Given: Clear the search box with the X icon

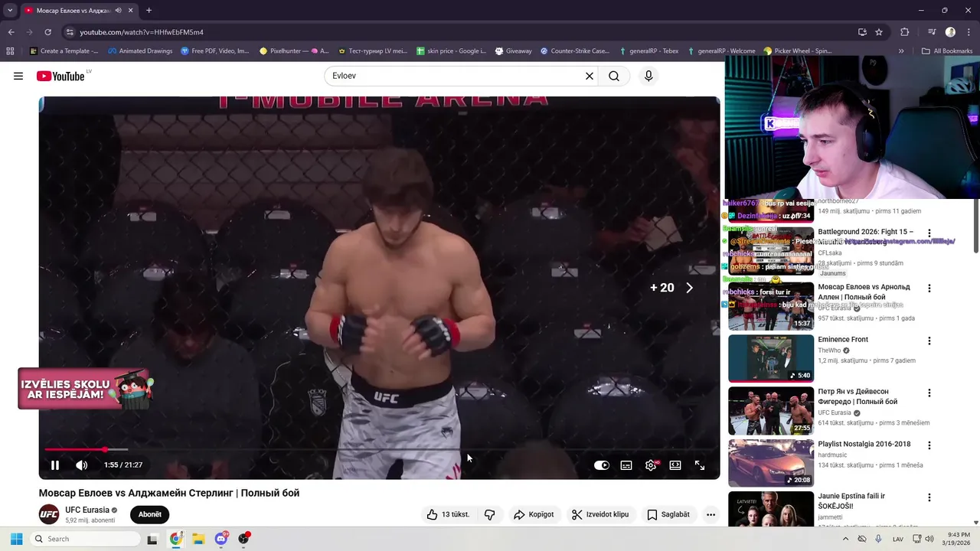Looking at the screenshot, I should click(590, 76).
